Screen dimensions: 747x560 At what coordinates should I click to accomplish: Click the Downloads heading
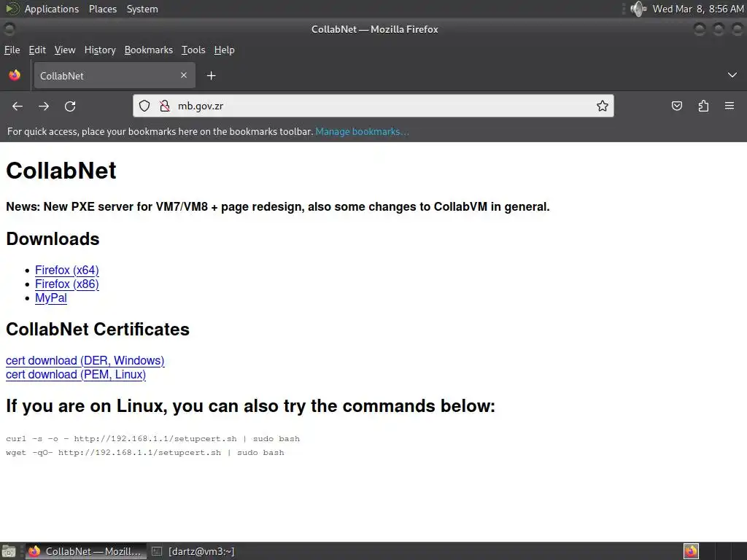[53, 239]
